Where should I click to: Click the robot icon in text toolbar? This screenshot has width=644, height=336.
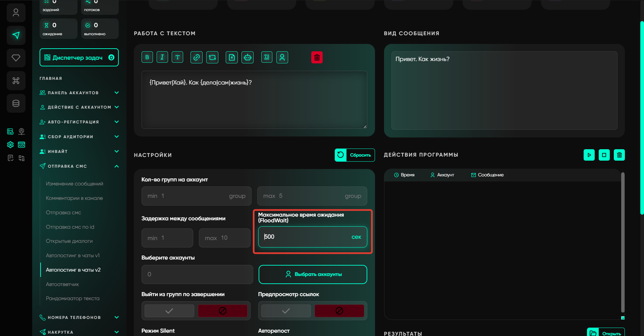[x=248, y=57]
